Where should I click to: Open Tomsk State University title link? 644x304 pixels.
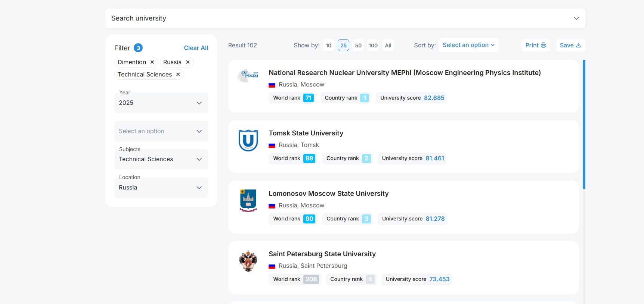tap(306, 133)
